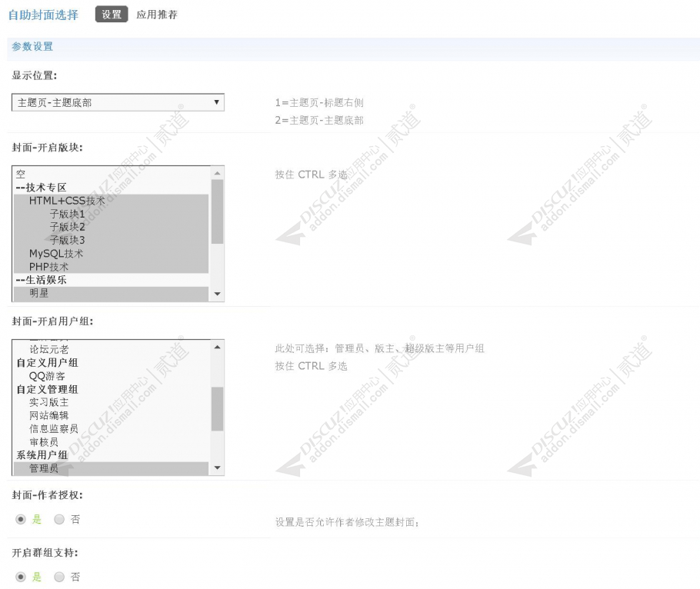The width and height of the screenshot is (700, 589).
Task: Click the forum list scrollbar thumb
Action: point(217,211)
